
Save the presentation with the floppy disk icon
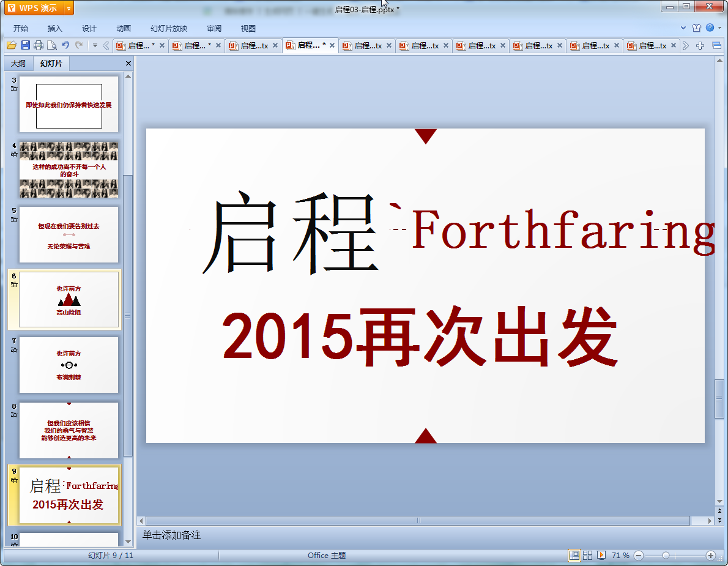point(25,45)
